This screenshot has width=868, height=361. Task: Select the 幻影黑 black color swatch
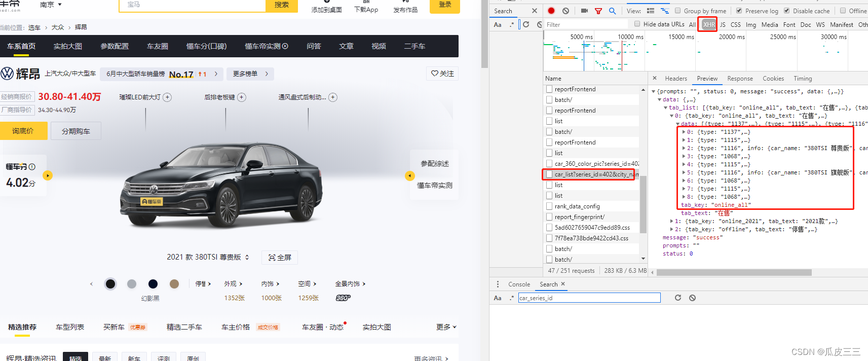click(110, 284)
